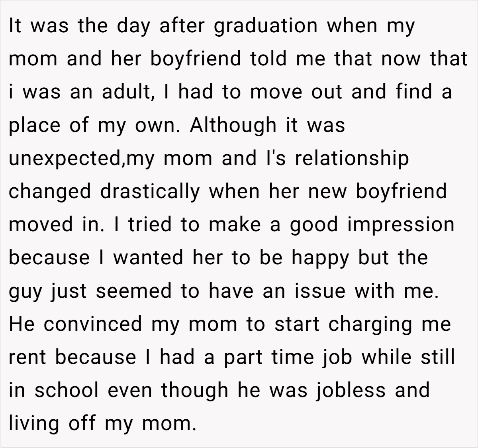Click the word "unexpected" in the paragraph
This screenshot has width=478, height=448.
(x=64, y=159)
